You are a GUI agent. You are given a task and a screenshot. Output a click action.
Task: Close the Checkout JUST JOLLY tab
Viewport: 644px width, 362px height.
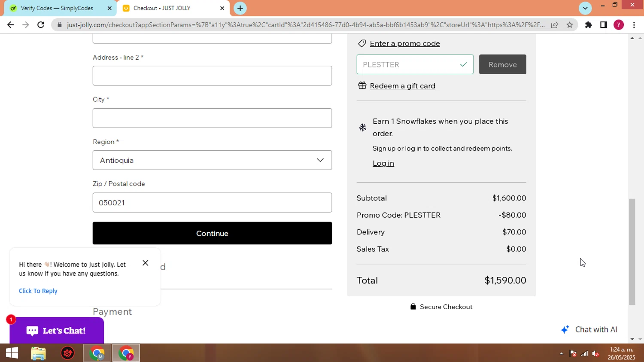222,8
